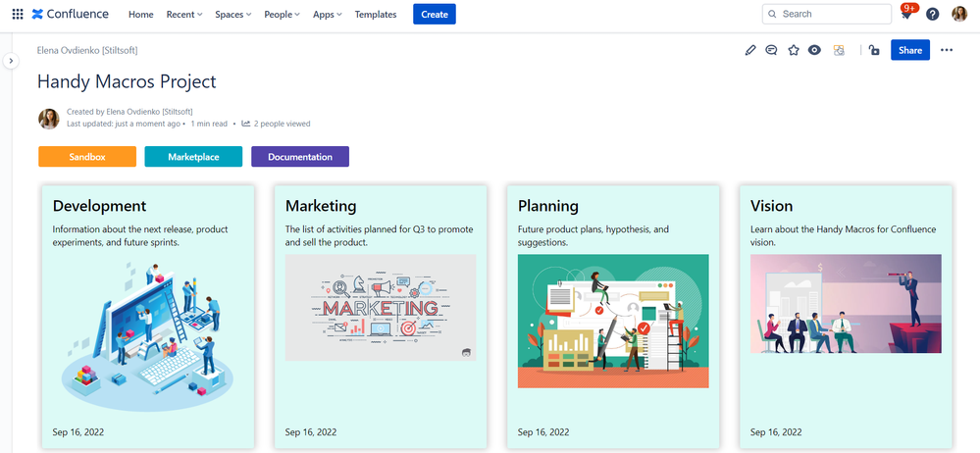Focus the Search input field
This screenshot has height=453, width=980.
tap(826, 14)
